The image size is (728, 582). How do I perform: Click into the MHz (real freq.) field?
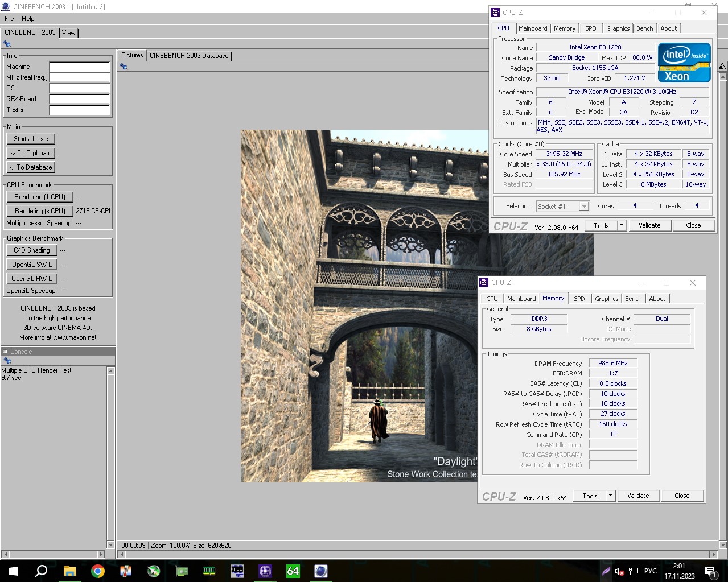point(79,77)
